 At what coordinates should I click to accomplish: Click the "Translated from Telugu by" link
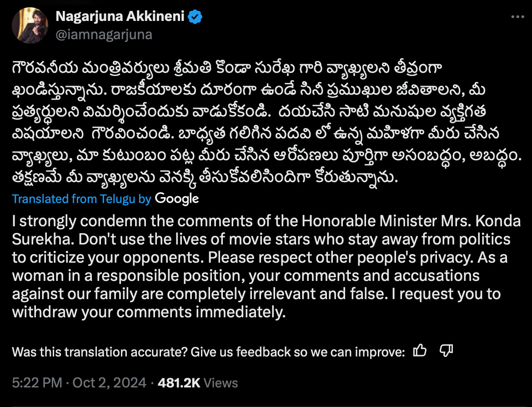tap(81, 199)
